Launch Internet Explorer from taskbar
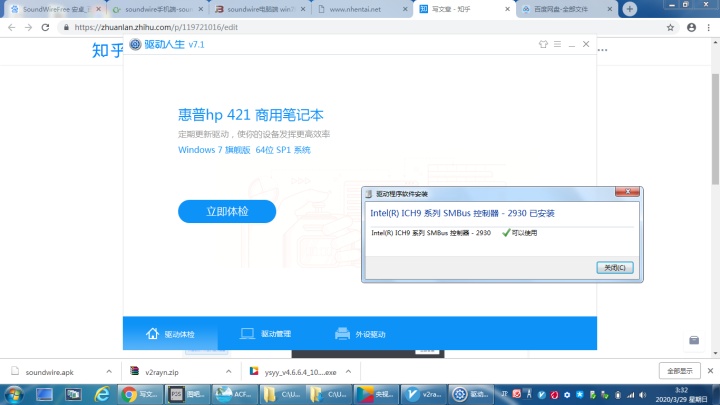Screen dimensions: 720x405 (101, 395)
